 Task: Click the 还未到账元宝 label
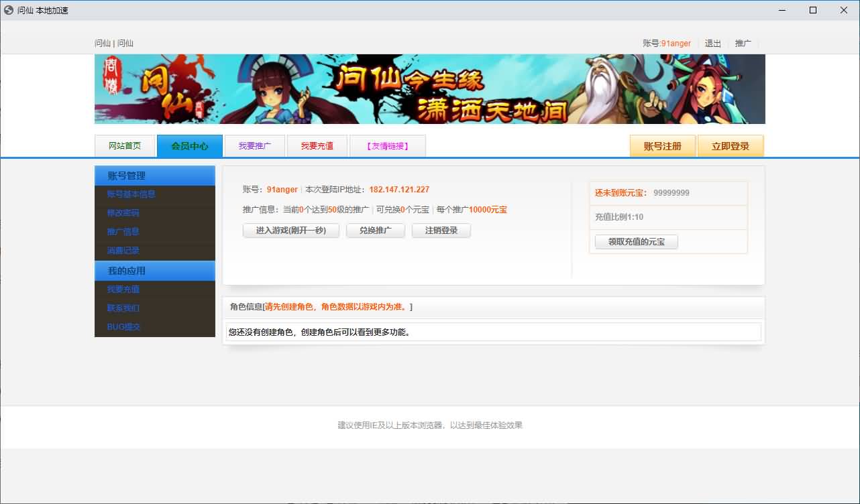[x=621, y=193]
